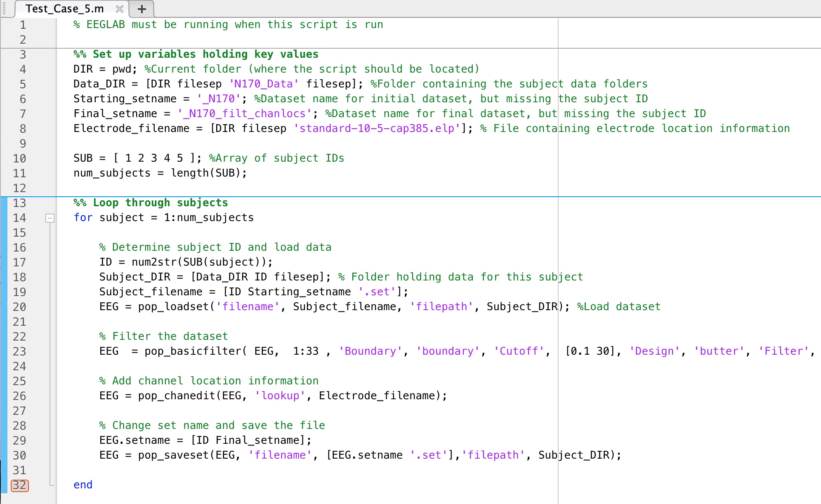
Task: Click the blue 'for' keyword
Action: click(x=83, y=218)
